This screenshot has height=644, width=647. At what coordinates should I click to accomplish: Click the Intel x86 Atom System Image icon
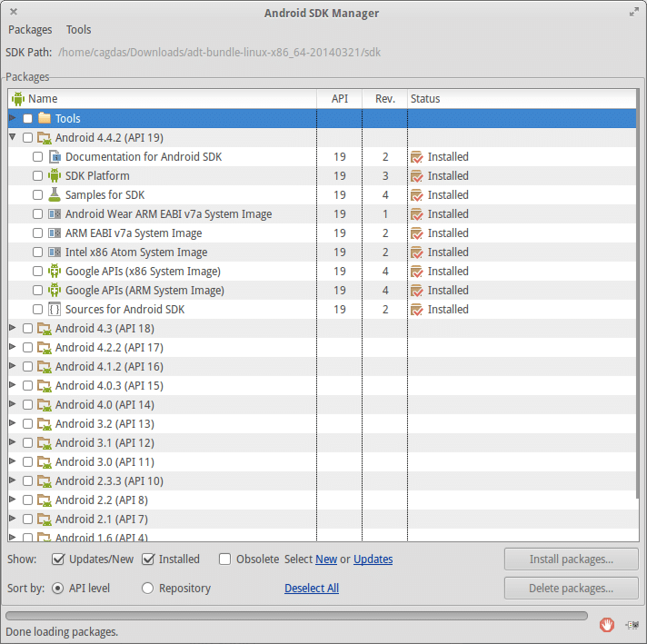coord(55,253)
